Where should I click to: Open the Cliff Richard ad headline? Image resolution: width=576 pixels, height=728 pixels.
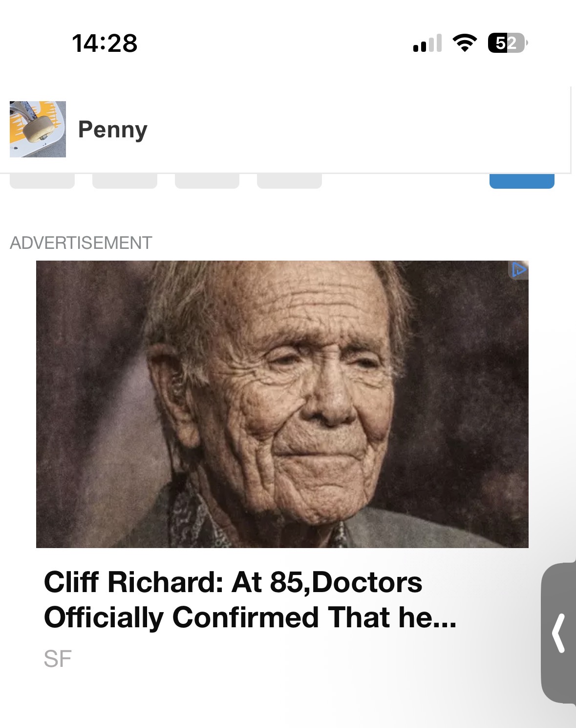(250, 599)
